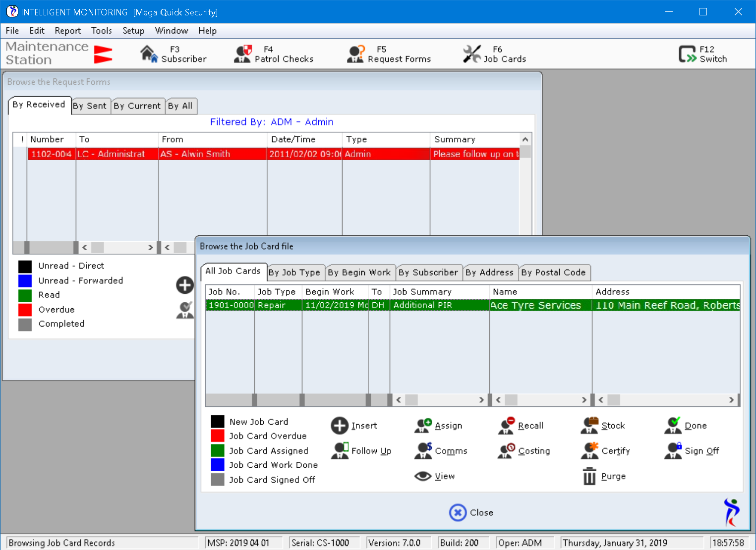This screenshot has width=756, height=550.
Task: Open the Setup menu
Action: (x=133, y=31)
